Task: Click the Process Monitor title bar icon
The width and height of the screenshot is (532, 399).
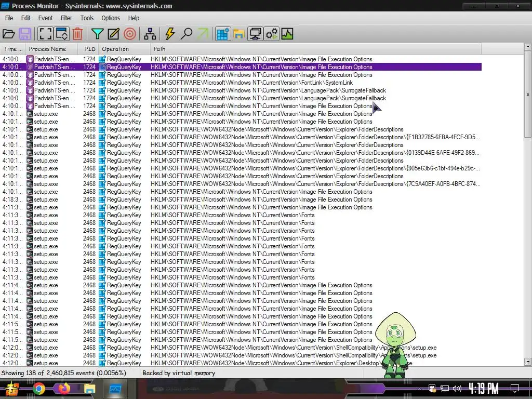Action: click(5, 6)
